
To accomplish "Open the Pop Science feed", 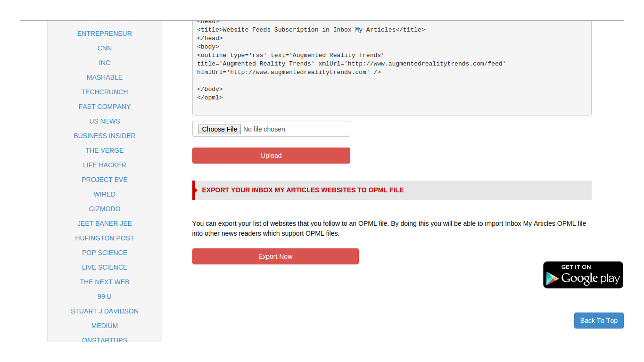I will coord(105,253).
